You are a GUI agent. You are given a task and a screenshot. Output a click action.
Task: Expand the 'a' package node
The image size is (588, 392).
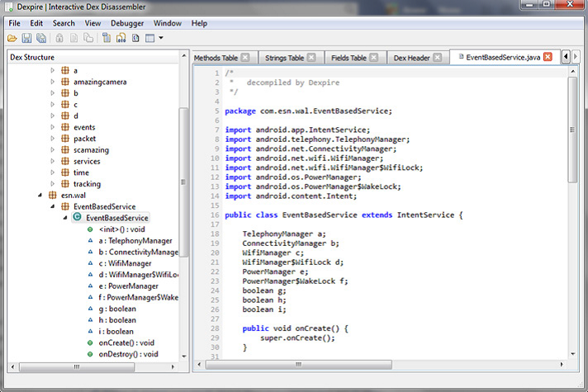tap(53, 70)
